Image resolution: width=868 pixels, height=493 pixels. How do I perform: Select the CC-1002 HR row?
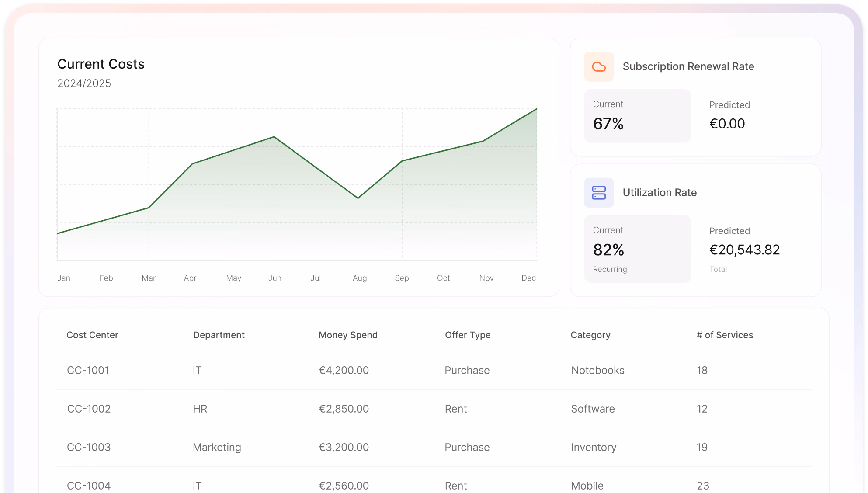click(x=306, y=409)
